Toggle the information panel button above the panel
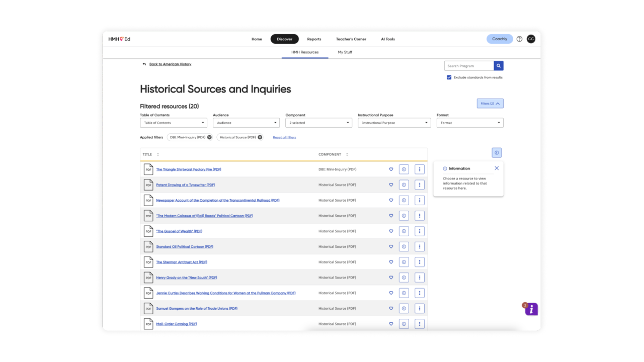Viewport: 644px width, 362px height. [x=497, y=153]
